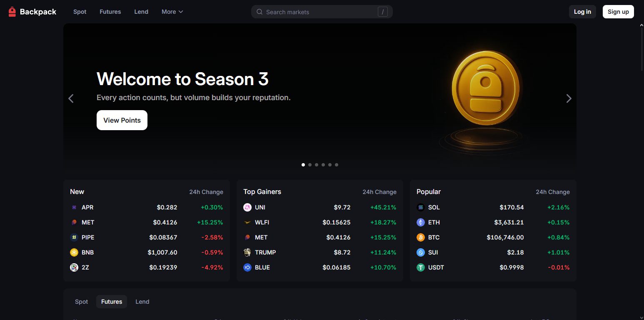
Task: Select the BTC coin icon in Popular
Action: click(421, 237)
